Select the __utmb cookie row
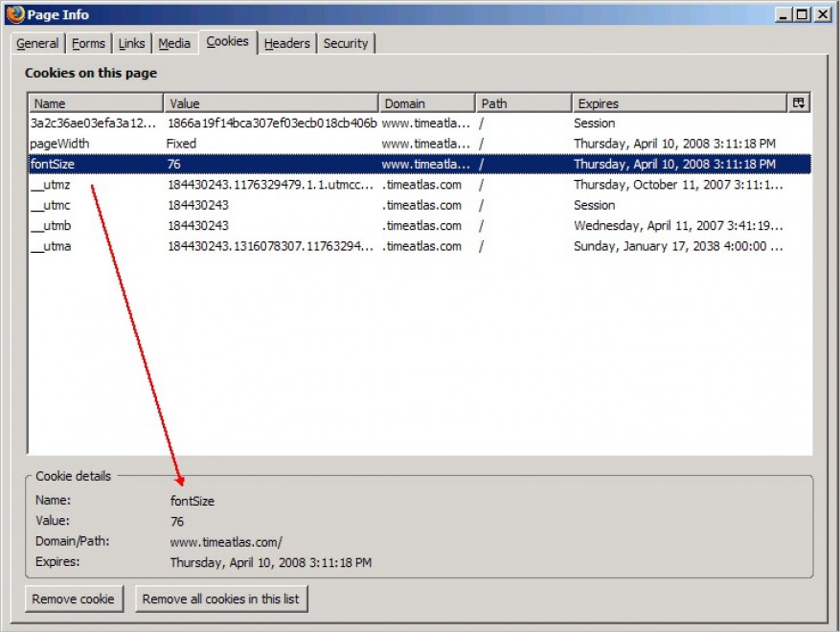This screenshot has width=840, height=632. (x=420, y=225)
